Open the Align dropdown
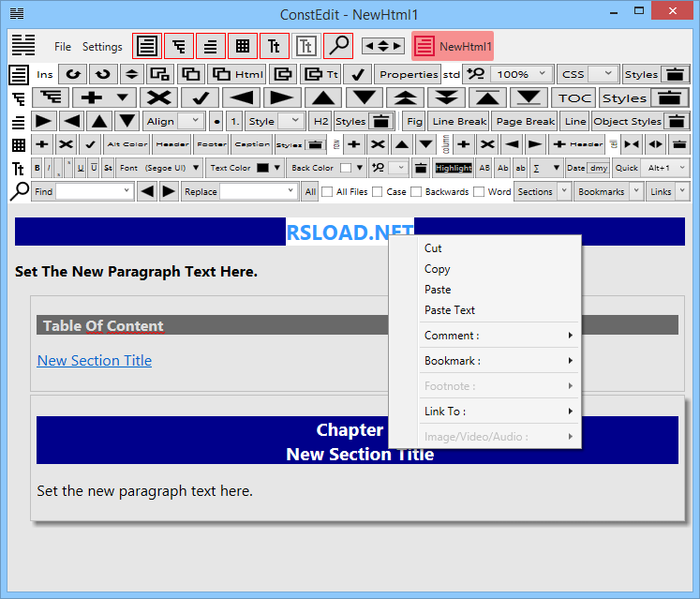The image size is (700, 599). tap(189, 121)
